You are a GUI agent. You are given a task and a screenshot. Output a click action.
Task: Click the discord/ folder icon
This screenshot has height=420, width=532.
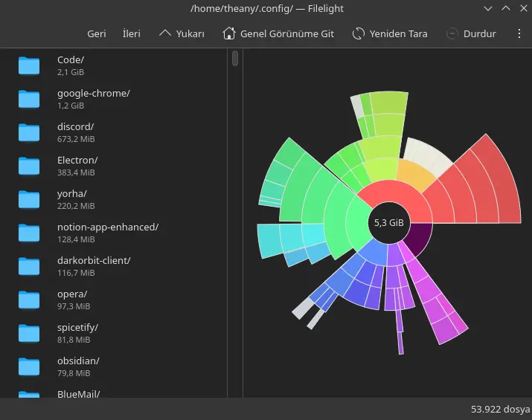point(29,132)
